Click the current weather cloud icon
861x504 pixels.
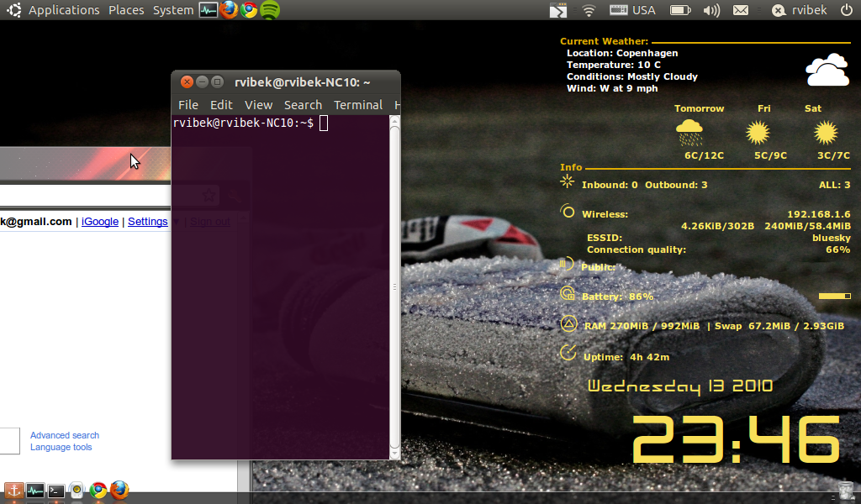point(827,70)
